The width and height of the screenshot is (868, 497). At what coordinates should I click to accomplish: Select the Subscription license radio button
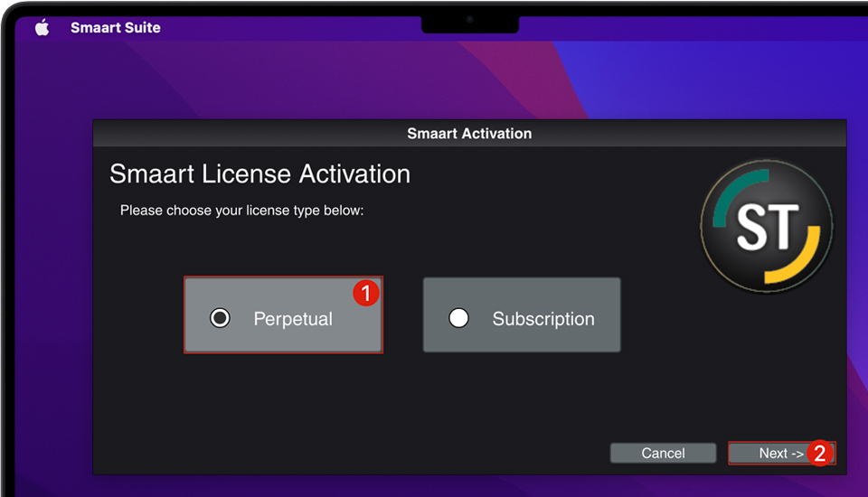(x=458, y=318)
